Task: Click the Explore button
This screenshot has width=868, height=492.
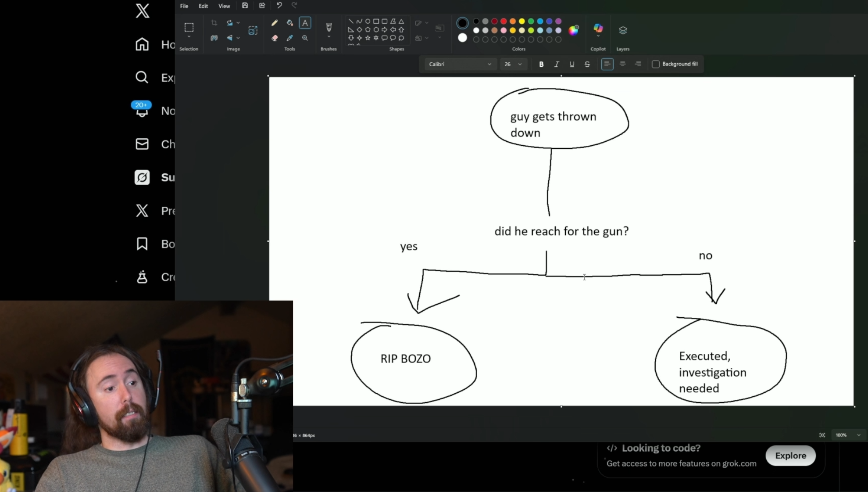Action: [x=790, y=456]
